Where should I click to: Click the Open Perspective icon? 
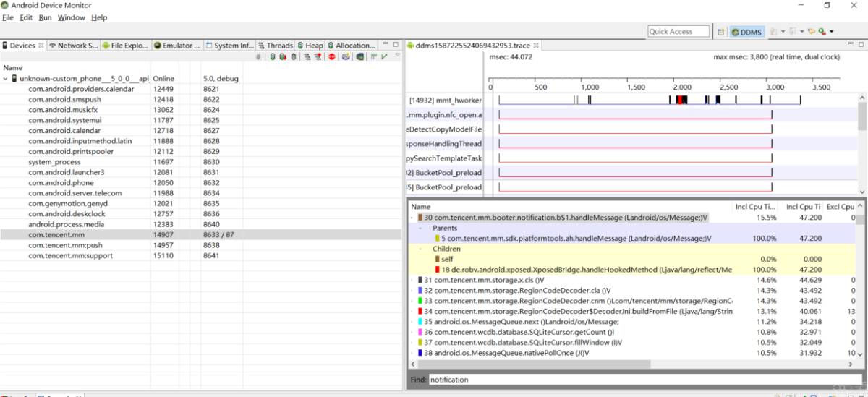coord(720,32)
